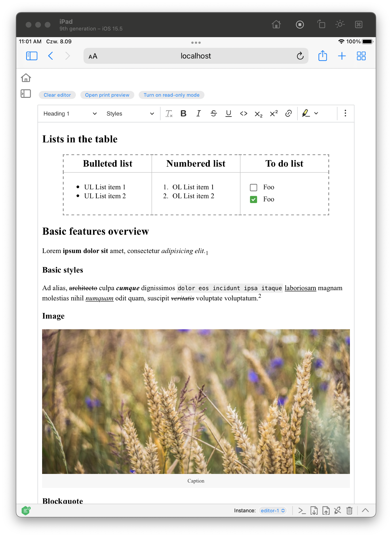Open a new Safari tab
Image resolution: width=392 pixels, height=537 pixels.
(342, 56)
